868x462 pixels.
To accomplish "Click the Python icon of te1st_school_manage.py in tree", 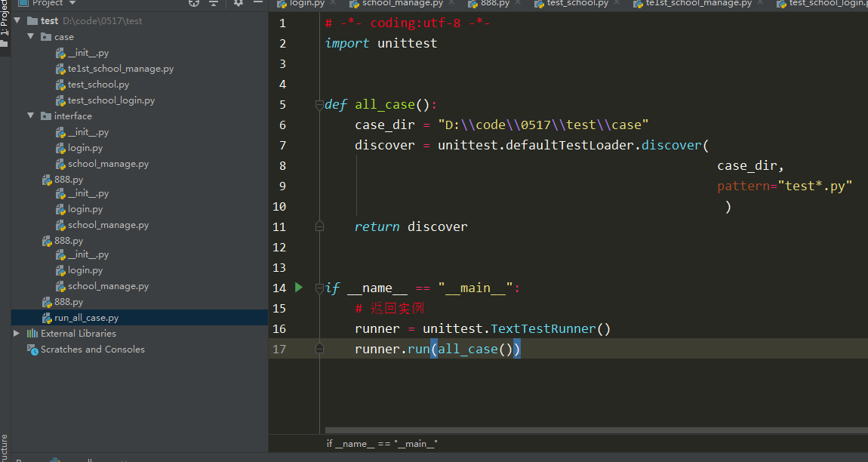I will coord(60,69).
